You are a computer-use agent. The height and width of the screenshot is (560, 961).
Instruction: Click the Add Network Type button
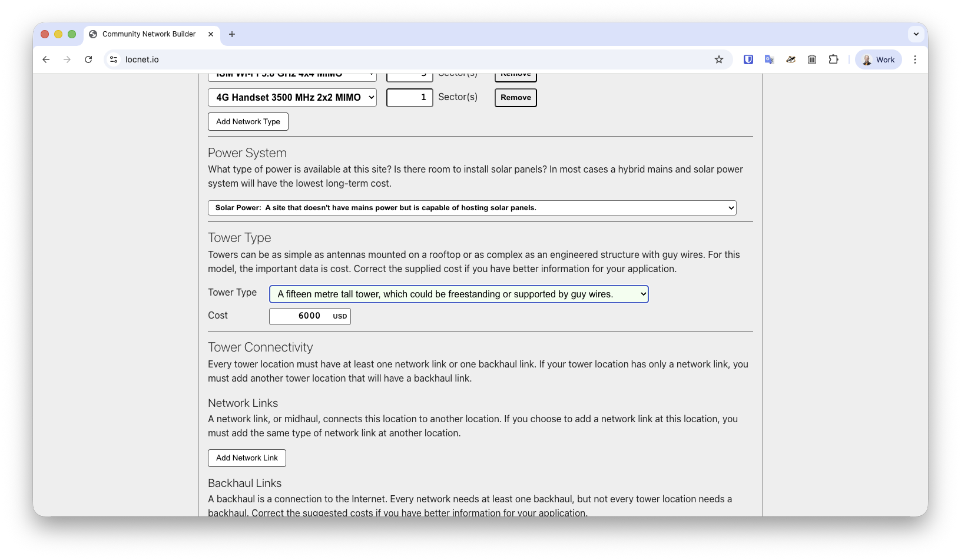pyautogui.click(x=248, y=121)
